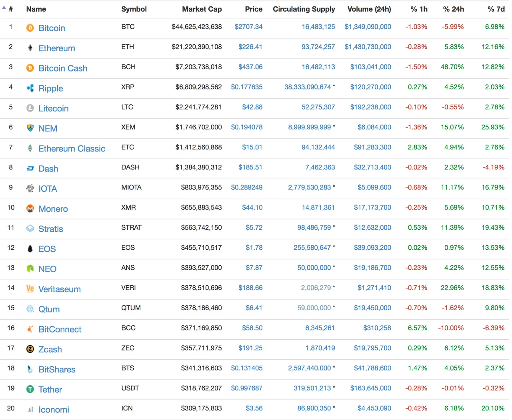This screenshot has width=512, height=420.
Task: Sort table by % 1h header
Action: (419, 9)
